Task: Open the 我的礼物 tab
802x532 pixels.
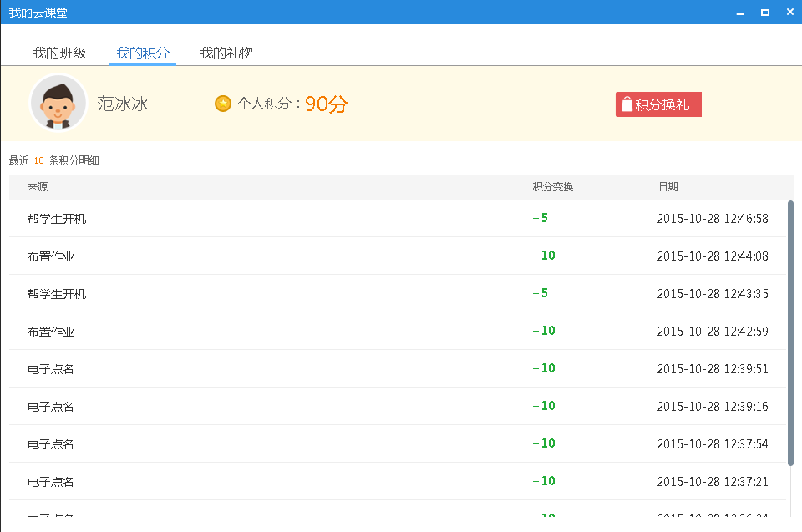Action: click(x=226, y=53)
